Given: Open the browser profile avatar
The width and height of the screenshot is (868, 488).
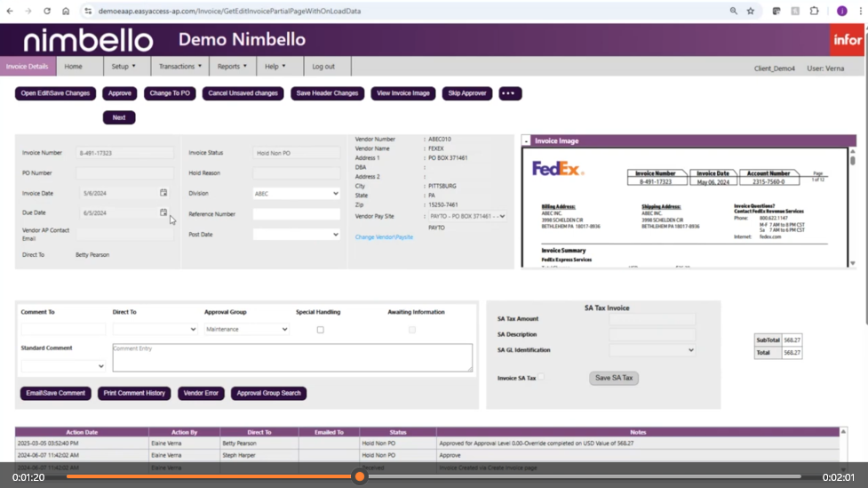Looking at the screenshot, I should pos(842,11).
